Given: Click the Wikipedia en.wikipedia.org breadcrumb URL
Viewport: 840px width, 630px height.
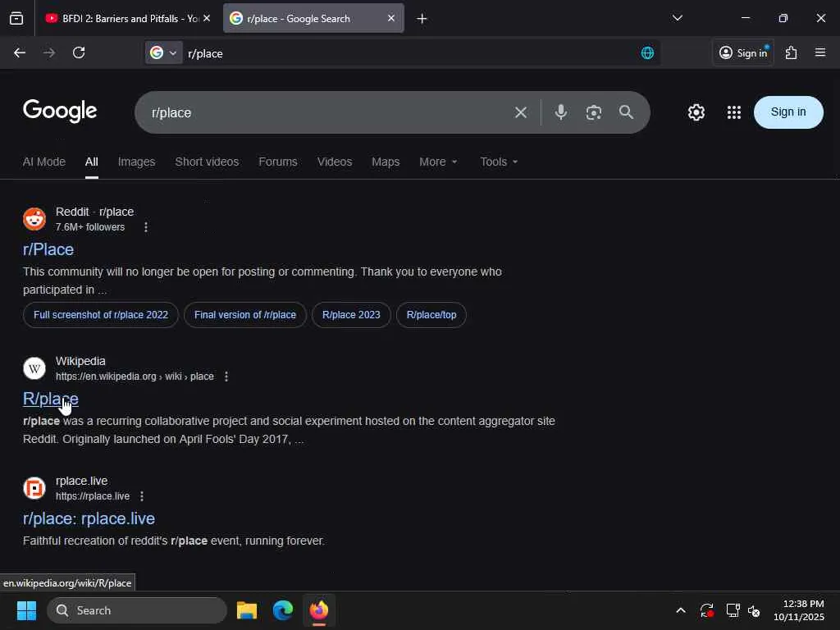Looking at the screenshot, I should click(135, 377).
